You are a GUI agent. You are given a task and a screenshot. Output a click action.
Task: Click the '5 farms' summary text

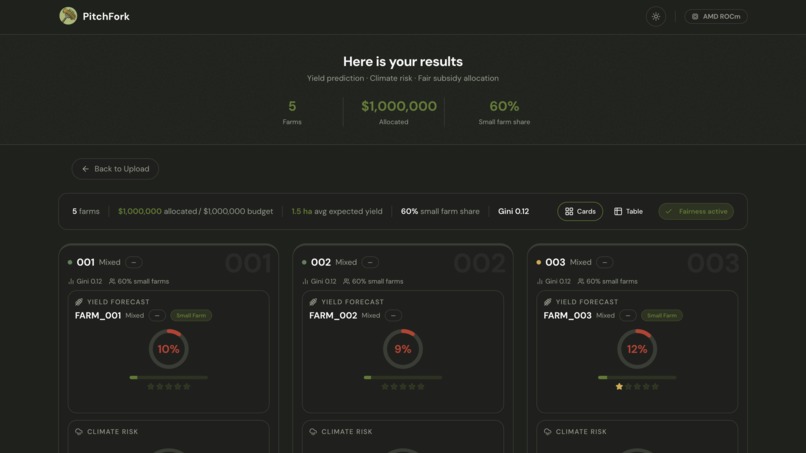tap(86, 211)
